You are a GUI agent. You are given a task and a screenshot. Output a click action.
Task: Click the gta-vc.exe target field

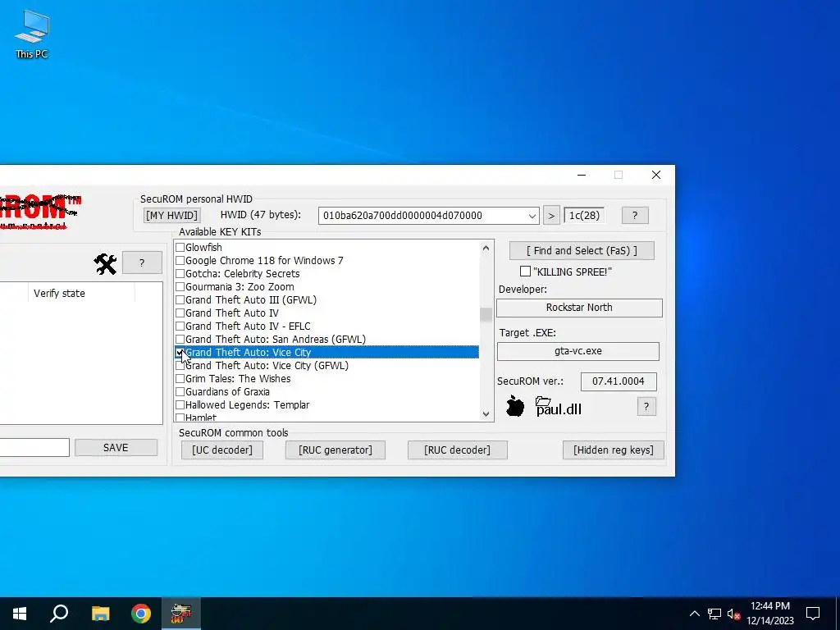[578, 351]
